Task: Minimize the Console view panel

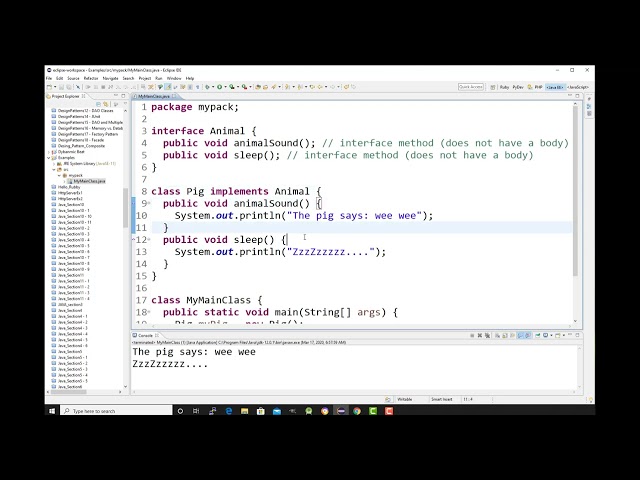Action: (570, 335)
